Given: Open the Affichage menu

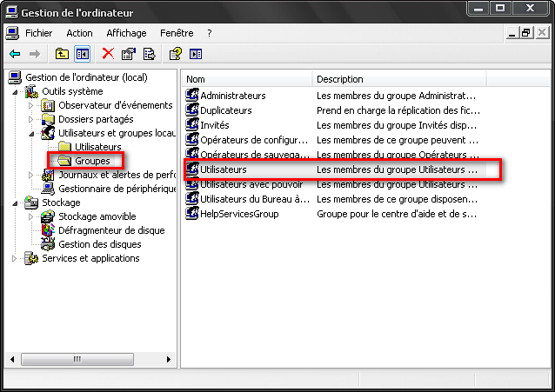Looking at the screenshot, I should coord(126,33).
